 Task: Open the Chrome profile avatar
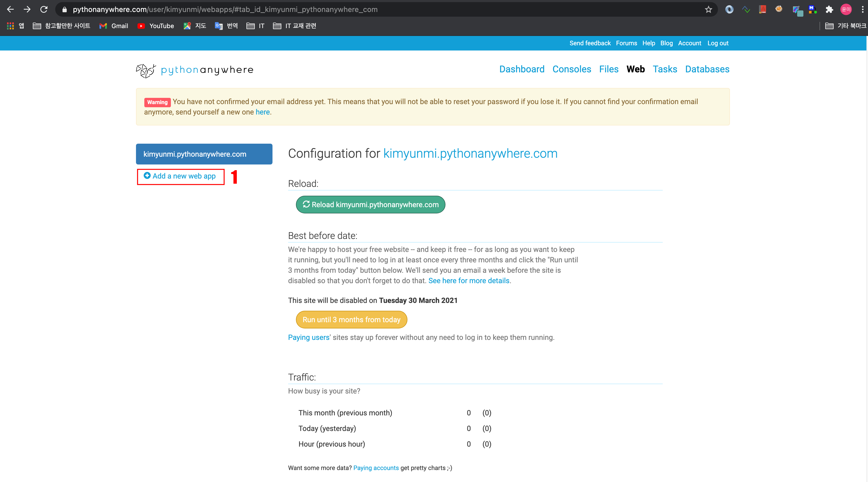[846, 9]
